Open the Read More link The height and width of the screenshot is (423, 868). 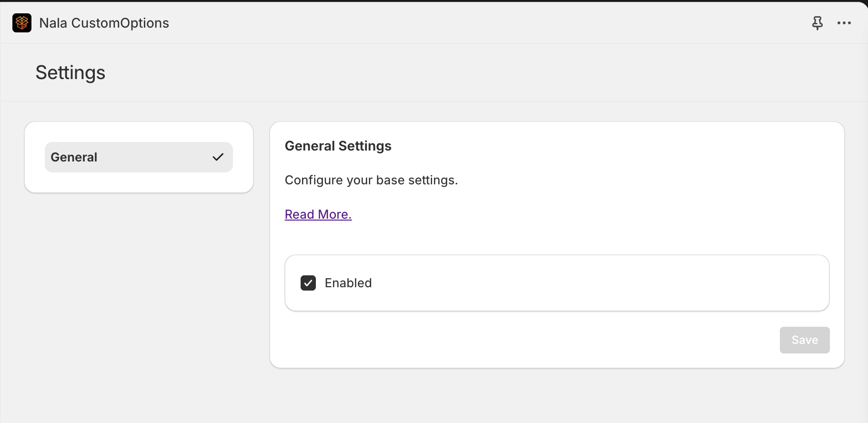pos(318,214)
